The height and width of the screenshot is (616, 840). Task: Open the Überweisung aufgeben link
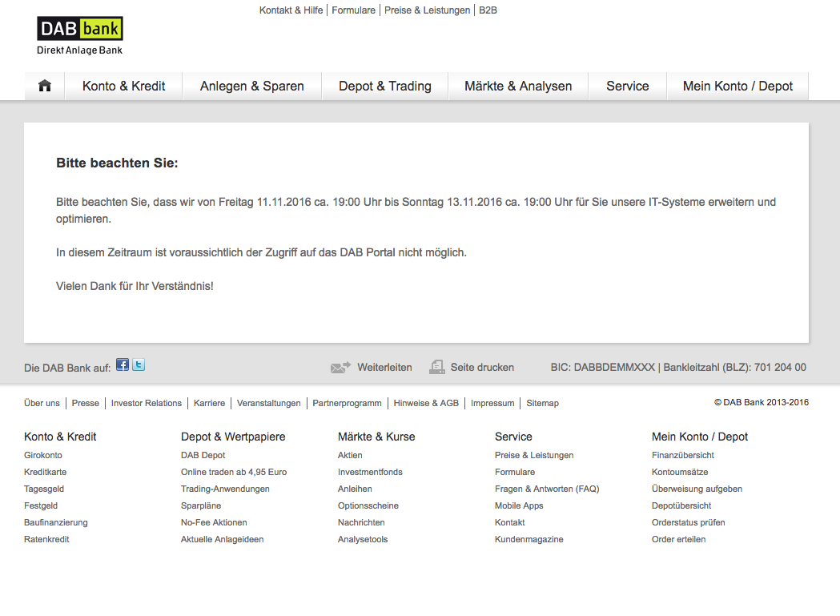[x=697, y=489]
